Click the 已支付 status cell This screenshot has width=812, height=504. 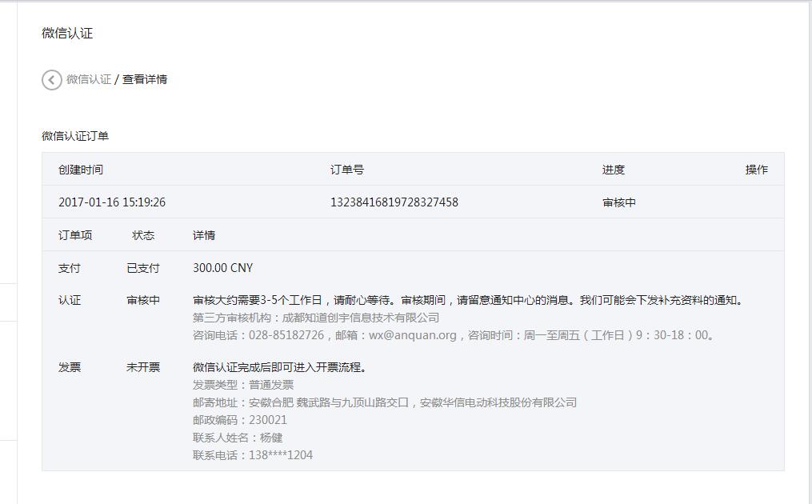click(143, 268)
